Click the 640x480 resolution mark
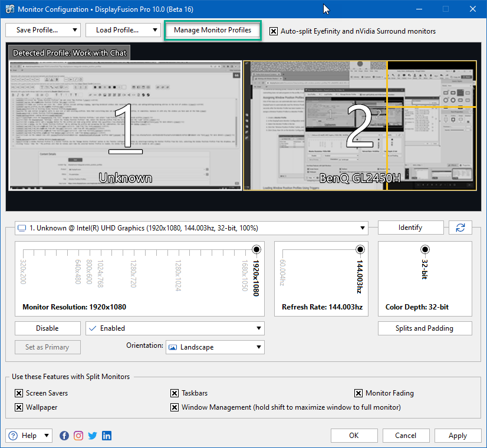 [78, 272]
